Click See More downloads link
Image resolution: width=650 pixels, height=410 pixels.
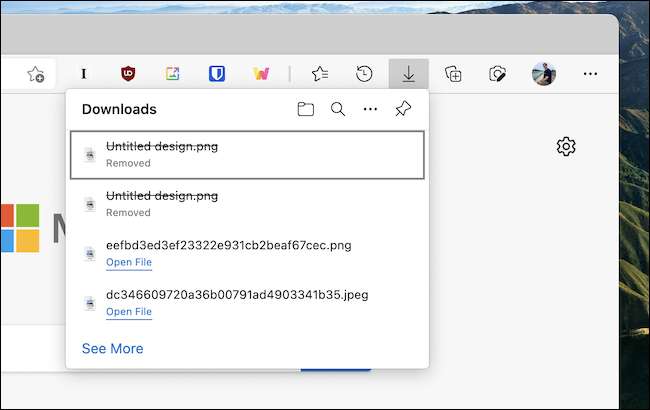(113, 349)
